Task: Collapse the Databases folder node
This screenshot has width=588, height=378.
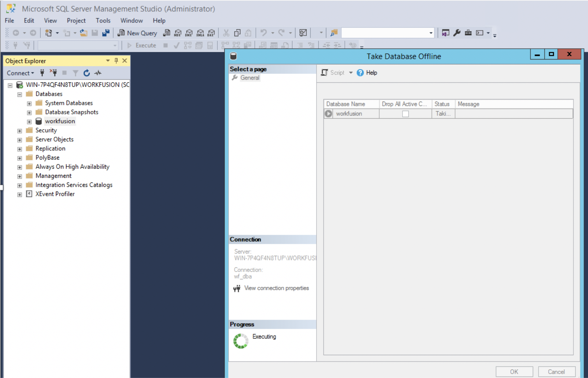Action: pyautogui.click(x=20, y=94)
